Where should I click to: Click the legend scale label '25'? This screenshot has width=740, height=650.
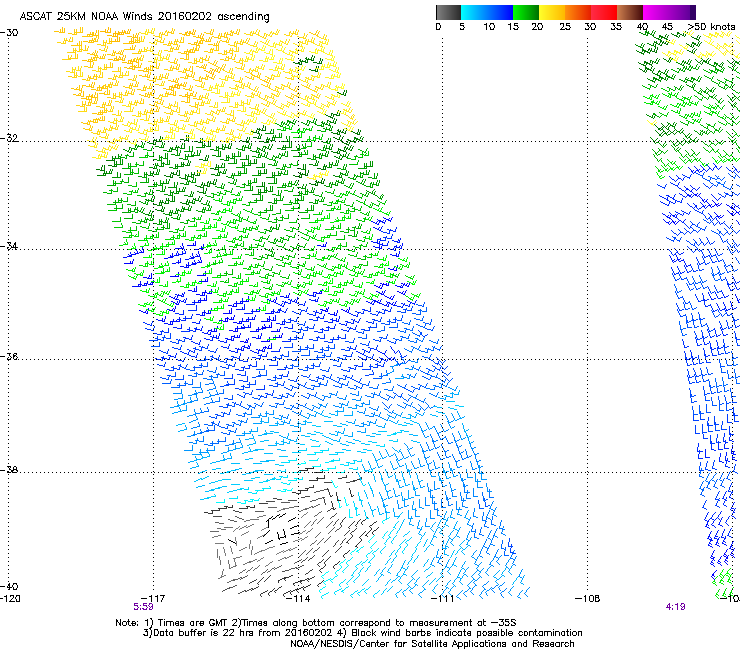[x=565, y=27]
